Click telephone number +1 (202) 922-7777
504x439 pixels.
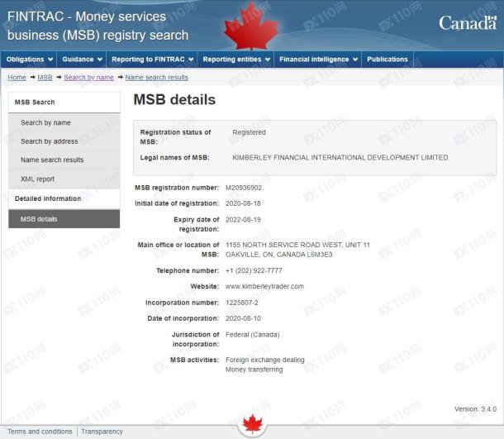(x=254, y=270)
